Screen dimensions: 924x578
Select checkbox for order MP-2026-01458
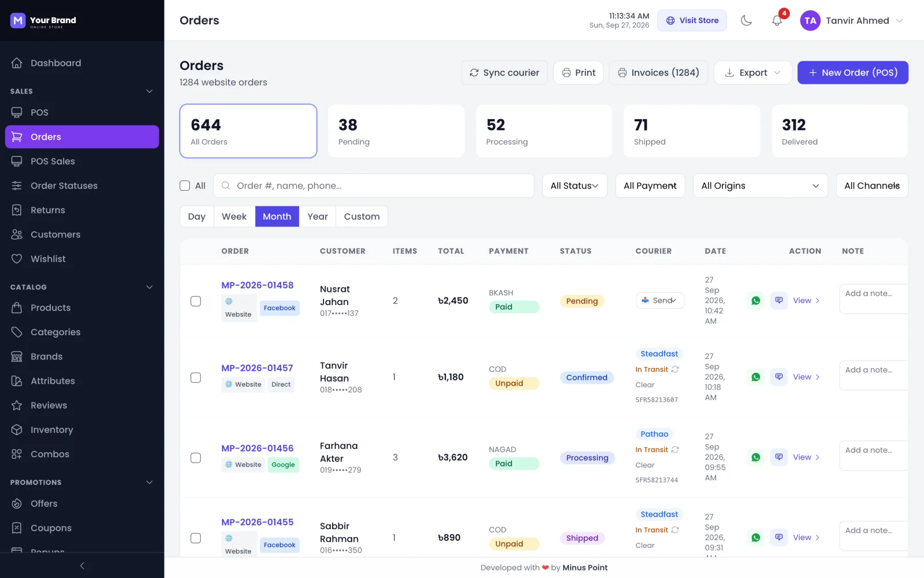tap(196, 301)
